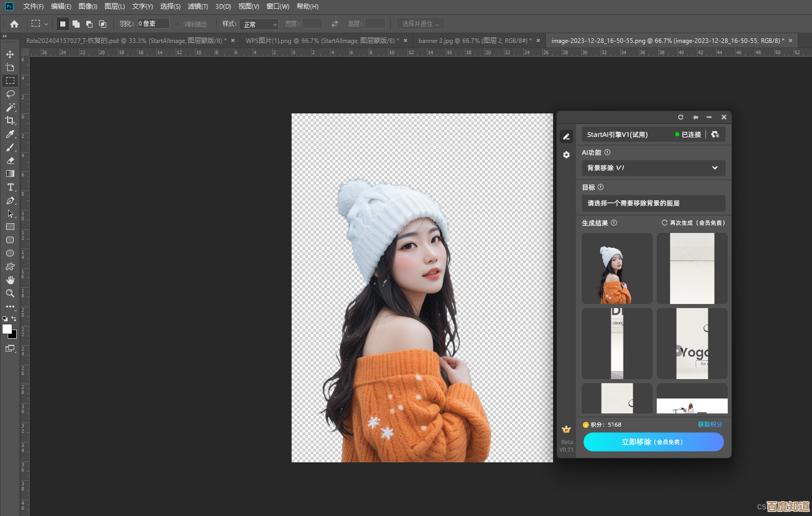
Task: Click the 获取积分 get points link
Action: pyautogui.click(x=710, y=425)
